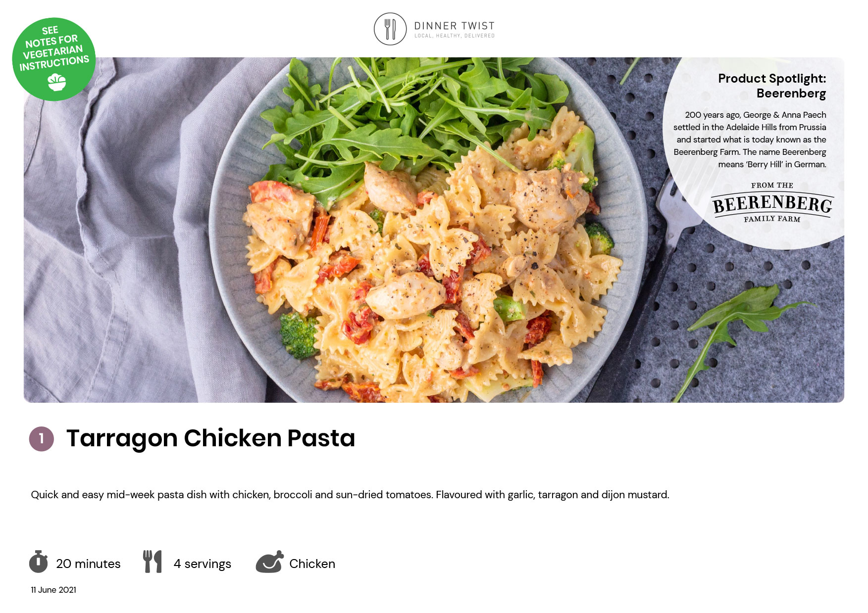
Task: Click the purple number 1 recipe badge
Action: point(42,439)
